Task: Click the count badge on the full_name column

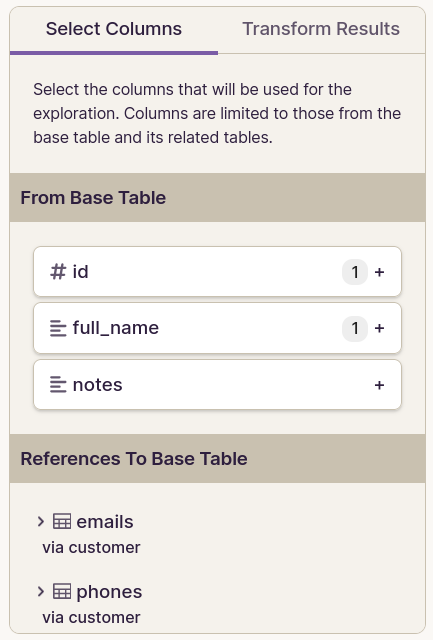Action: (355, 328)
